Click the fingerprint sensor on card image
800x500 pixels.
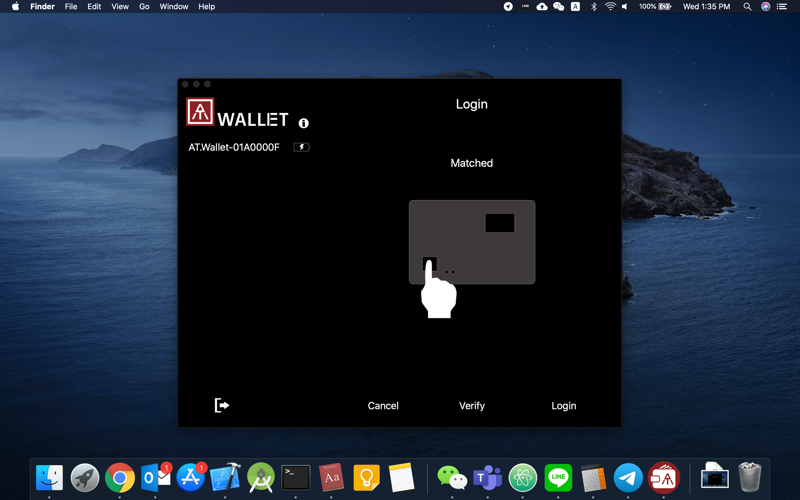429,265
